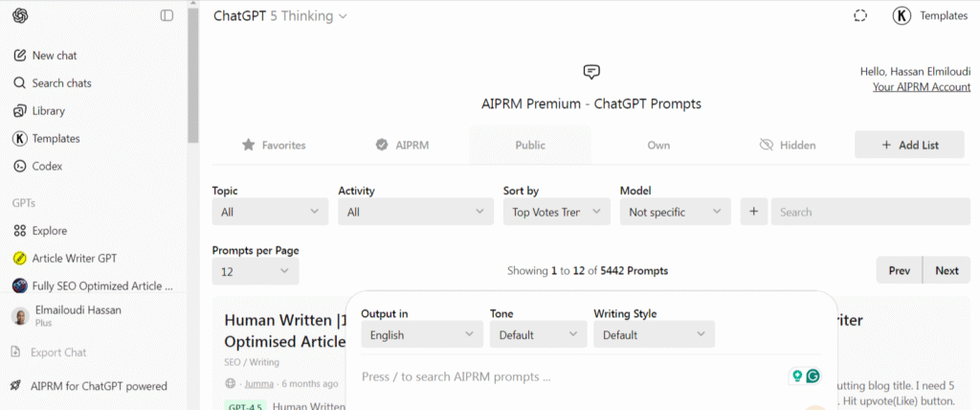The image size is (980, 410).
Task: Open the Library section
Action: pos(48,111)
